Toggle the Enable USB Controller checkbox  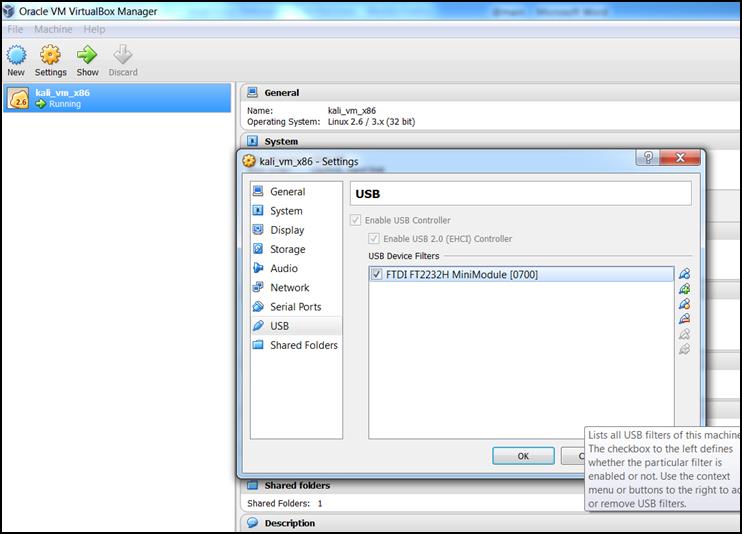click(355, 220)
